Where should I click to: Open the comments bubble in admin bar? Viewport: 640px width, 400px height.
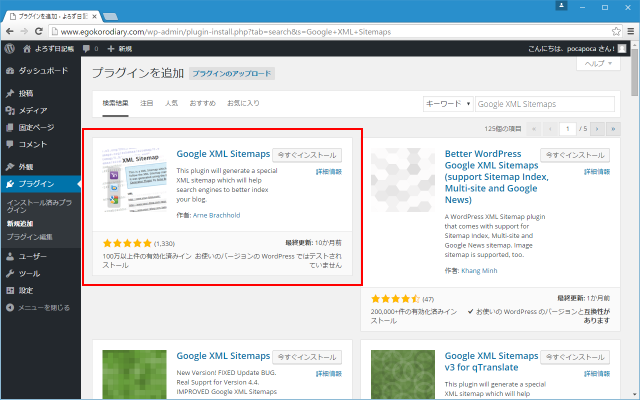tap(90, 49)
